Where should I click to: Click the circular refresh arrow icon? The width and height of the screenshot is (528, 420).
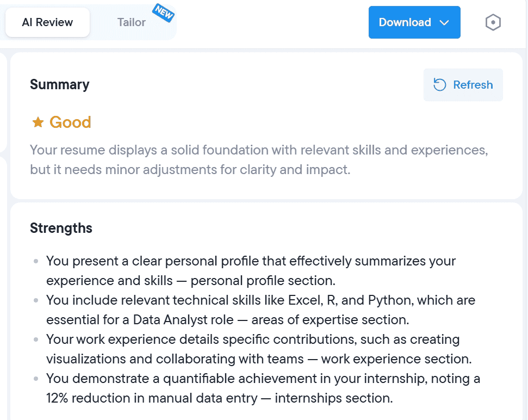440,84
